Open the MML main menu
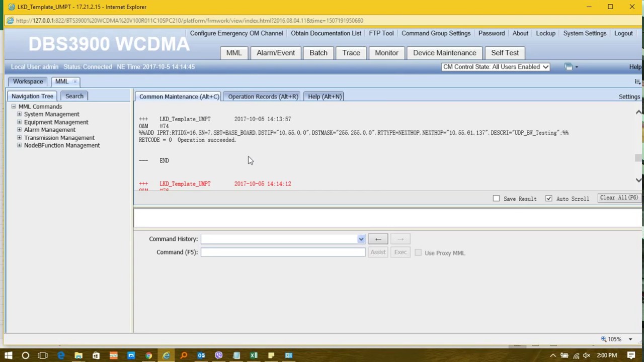This screenshot has height=362, width=644. 233,53
